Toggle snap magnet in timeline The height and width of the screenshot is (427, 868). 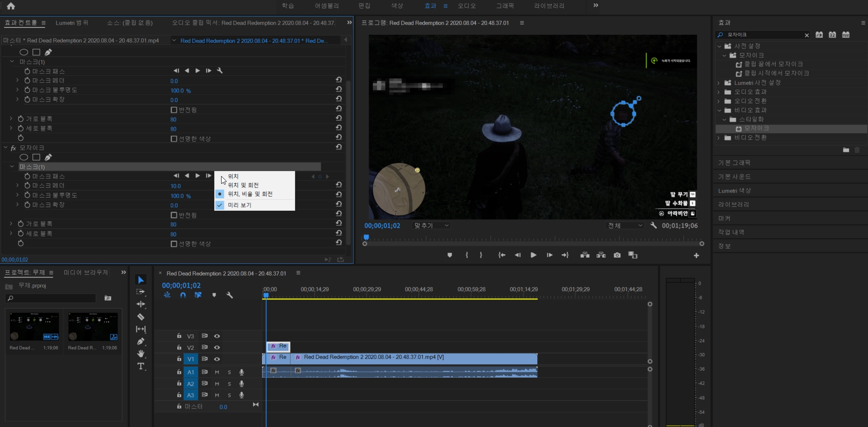click(x=183, y=295)
